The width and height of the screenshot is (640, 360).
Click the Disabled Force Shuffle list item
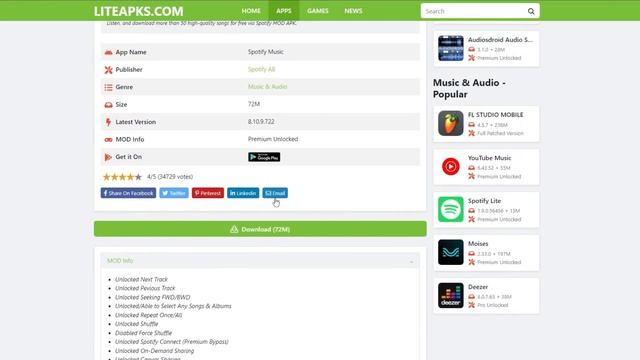coord(143,333)
